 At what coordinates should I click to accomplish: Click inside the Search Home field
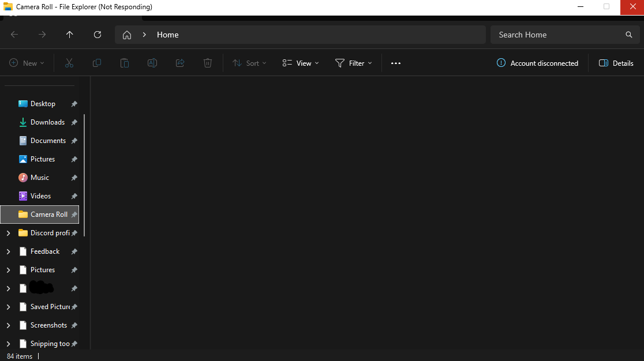(x=554, y=35)
